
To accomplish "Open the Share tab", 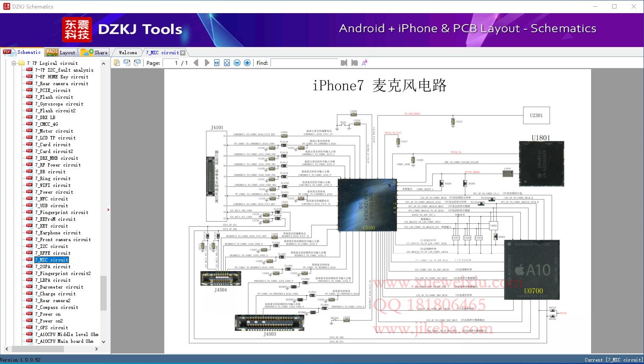I will pyautogui.click(x=94, y=53).
